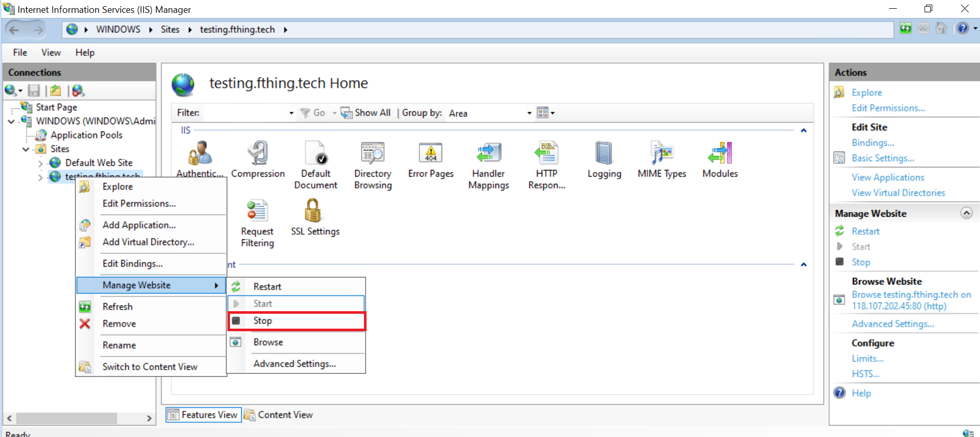
Task: Click the Stop square icon in Actions pane
Action: point(840,262)
